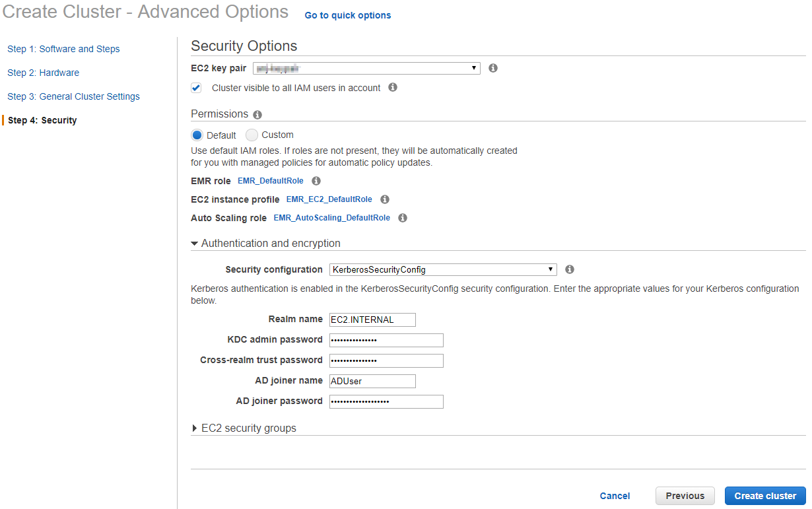Click into the Realm name field

tap(372, 320)
